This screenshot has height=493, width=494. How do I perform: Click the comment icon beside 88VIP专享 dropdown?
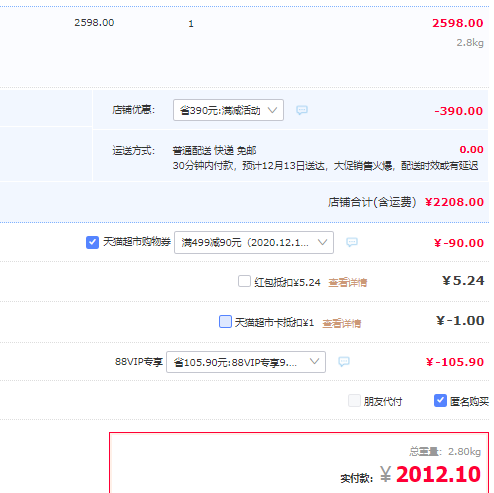[x=344, y=361]
